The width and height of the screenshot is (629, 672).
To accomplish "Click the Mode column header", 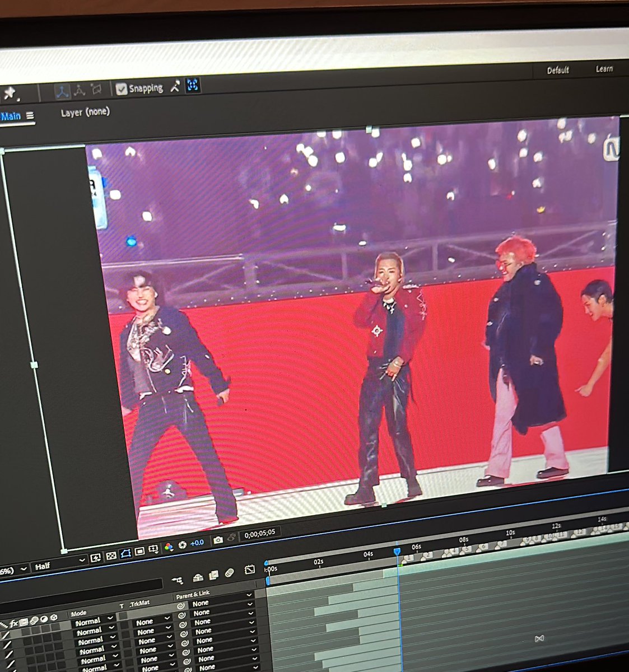I will (79, 614).
